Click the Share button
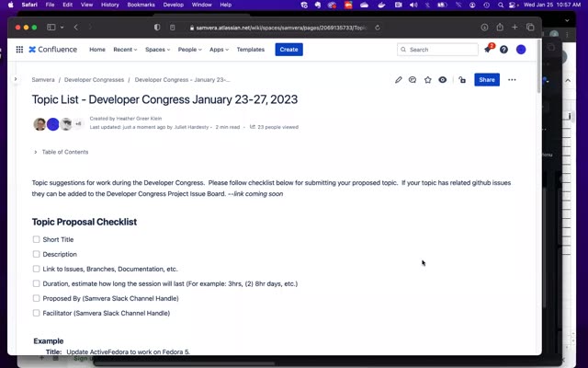Viewport: 588px width, 368px height. [487, 80]
